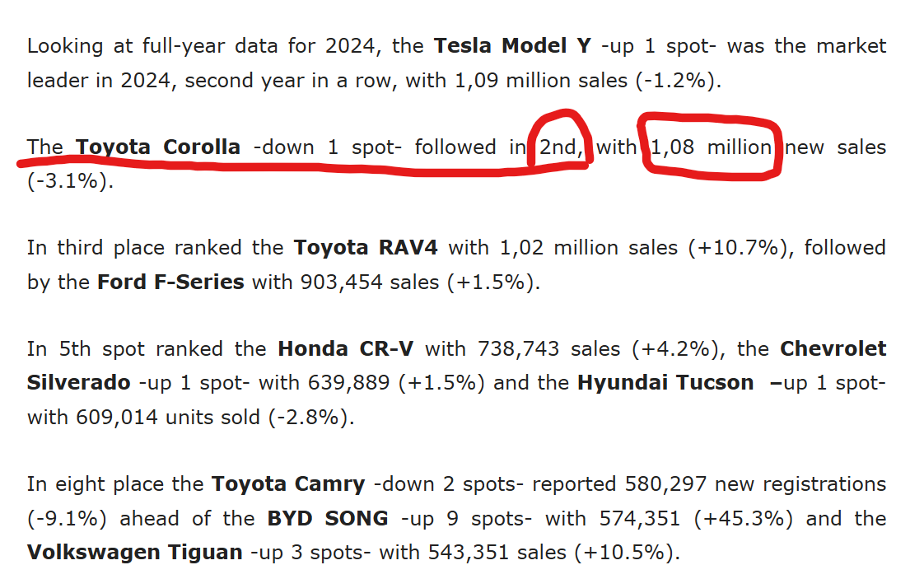The image size is (924, 579).
Task: Click the bold Toyota Corolla text
Action: 158,147
